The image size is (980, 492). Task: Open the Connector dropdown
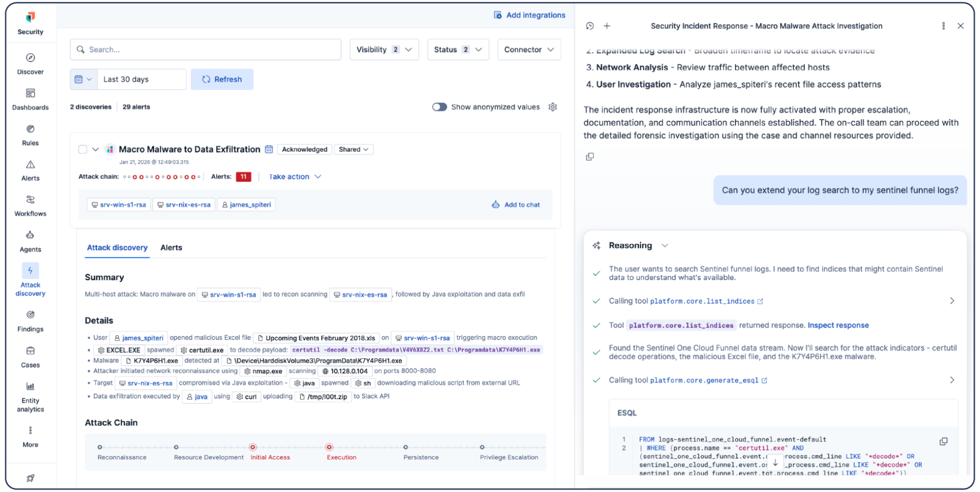529,49
